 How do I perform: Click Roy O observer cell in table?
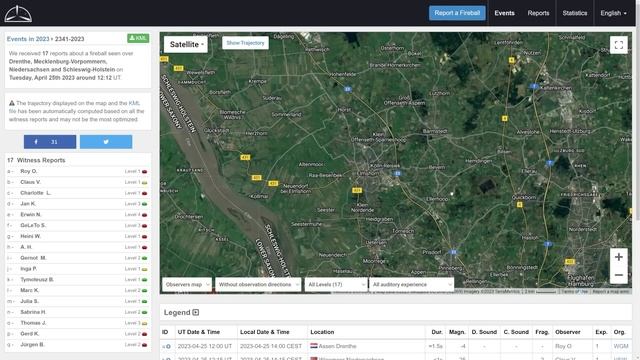tap(563, 346)
